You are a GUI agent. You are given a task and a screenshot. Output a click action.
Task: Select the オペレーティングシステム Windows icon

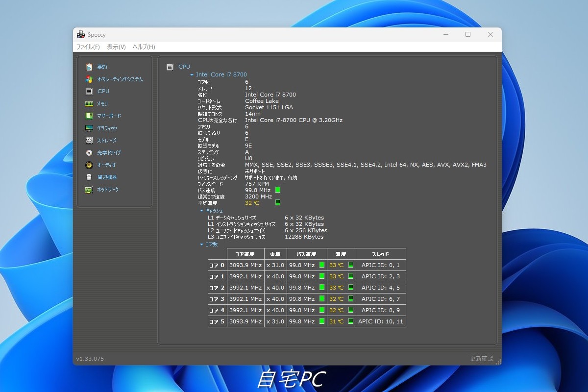point(89,79)
